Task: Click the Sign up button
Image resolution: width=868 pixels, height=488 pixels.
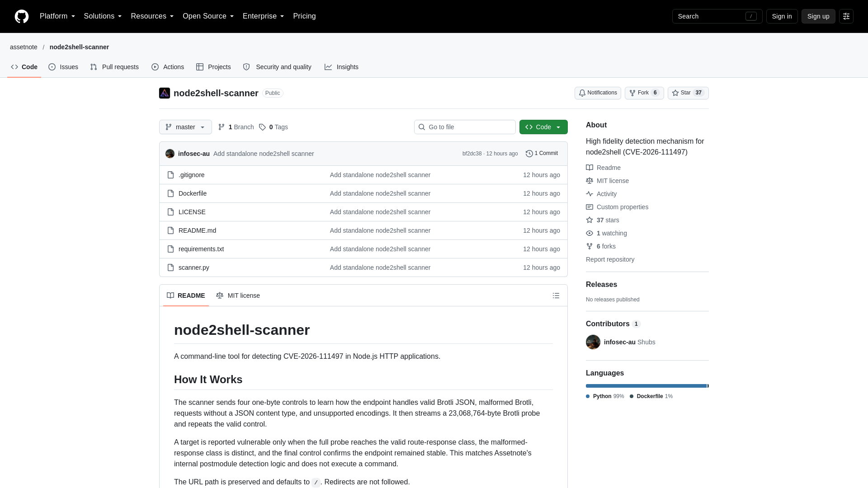Action: 818,16
